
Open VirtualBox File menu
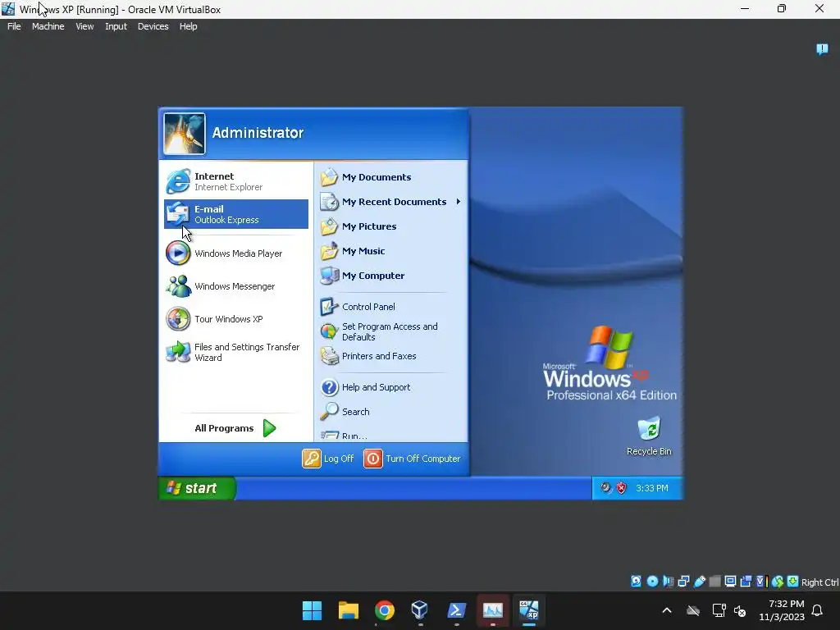14,26
